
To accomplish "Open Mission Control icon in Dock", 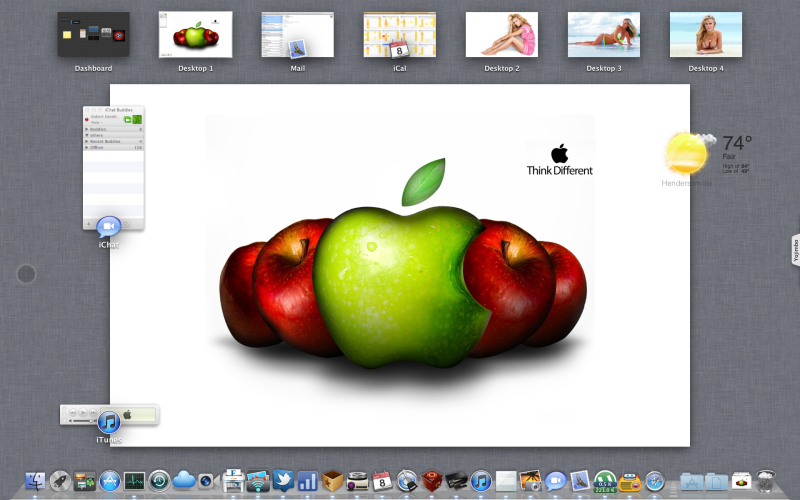I will (85, 481).
